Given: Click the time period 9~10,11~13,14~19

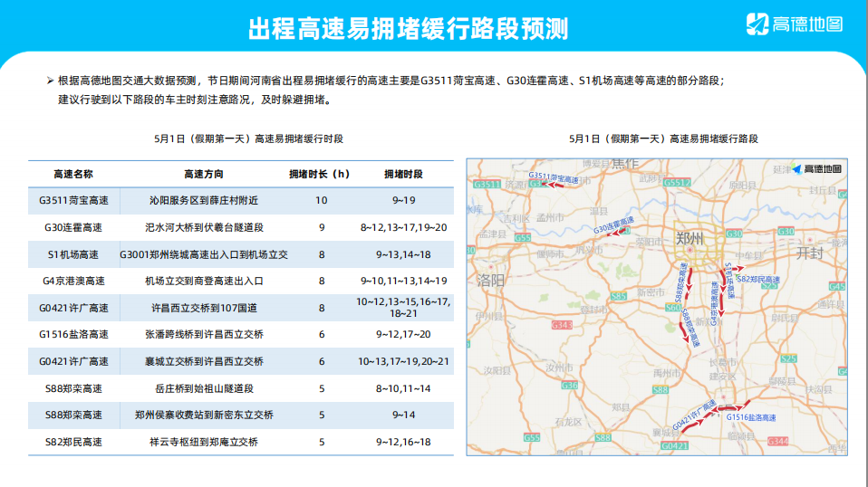Looking at the screenshot, I should click(x=403, y=281).
